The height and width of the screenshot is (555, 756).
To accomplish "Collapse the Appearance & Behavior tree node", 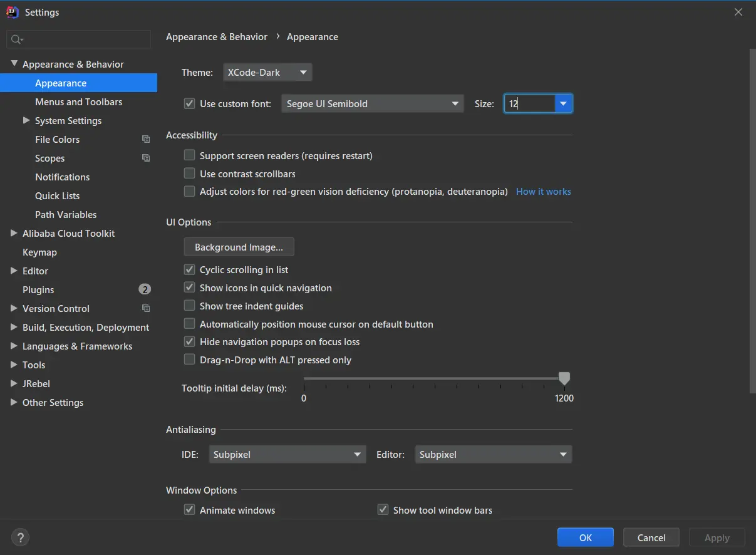I will click(14, 64).
